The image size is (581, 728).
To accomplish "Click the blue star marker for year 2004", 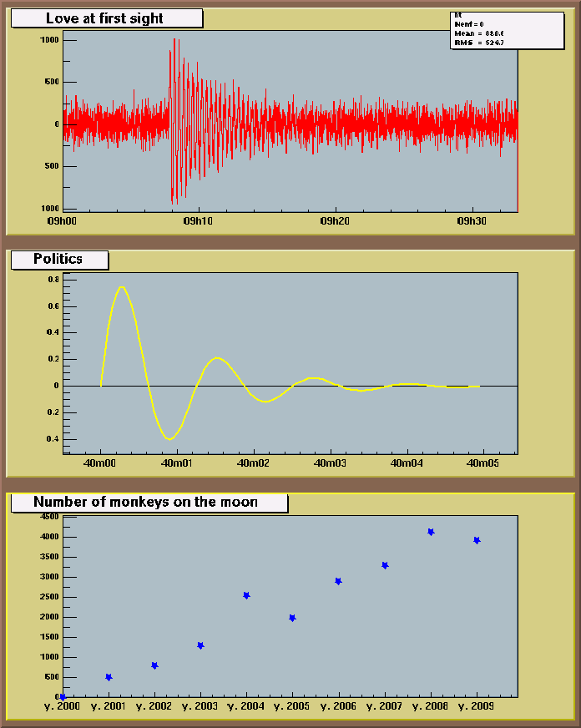I will coord(246,595).
